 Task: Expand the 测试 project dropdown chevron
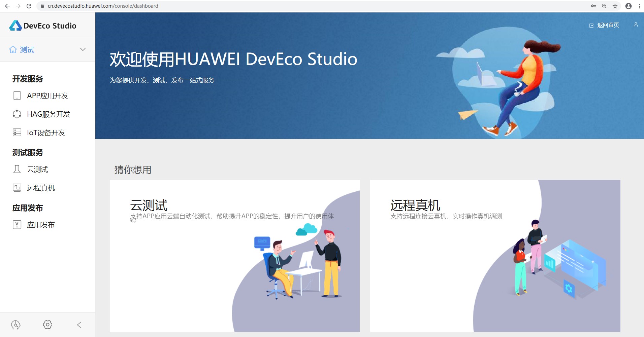point(83,49)
